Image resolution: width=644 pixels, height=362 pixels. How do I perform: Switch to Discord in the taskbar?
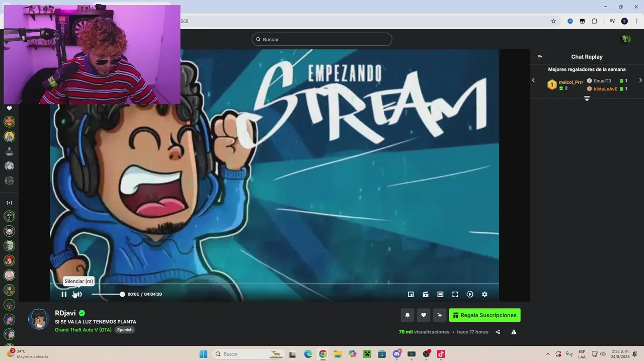pyautogui.click(x=397, y=354)
